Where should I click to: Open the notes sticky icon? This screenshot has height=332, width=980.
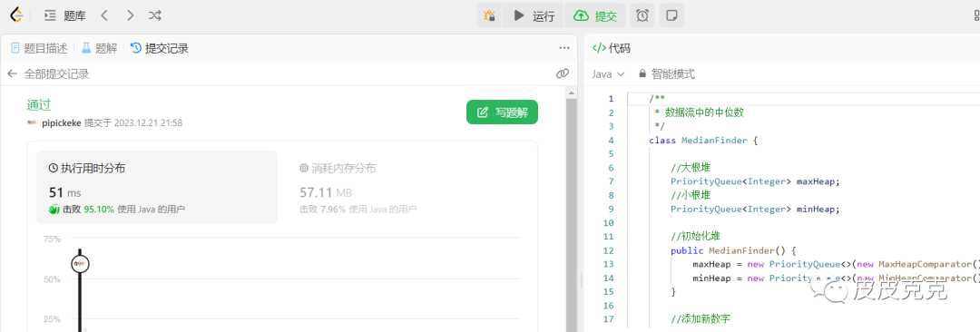click(x=671, y=15)
